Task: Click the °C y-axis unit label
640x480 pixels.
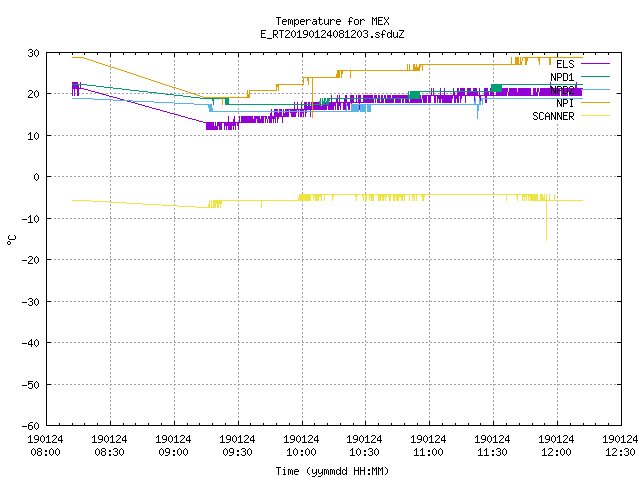Action: [11, 240]
